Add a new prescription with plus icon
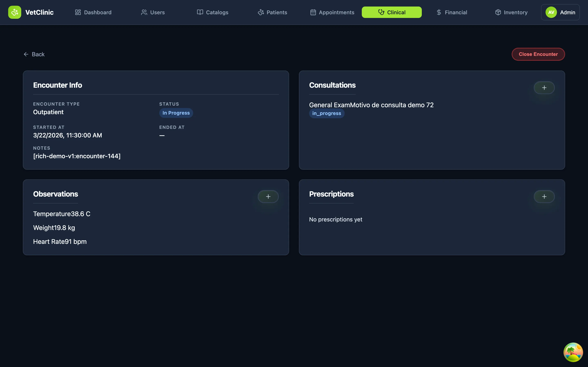 (x=544, y=196)
